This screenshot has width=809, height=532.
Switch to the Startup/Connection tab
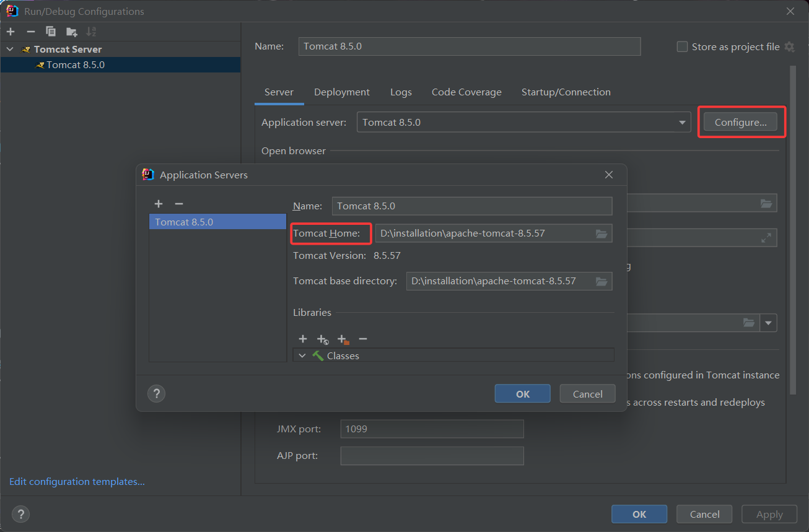tap(566, 92)
